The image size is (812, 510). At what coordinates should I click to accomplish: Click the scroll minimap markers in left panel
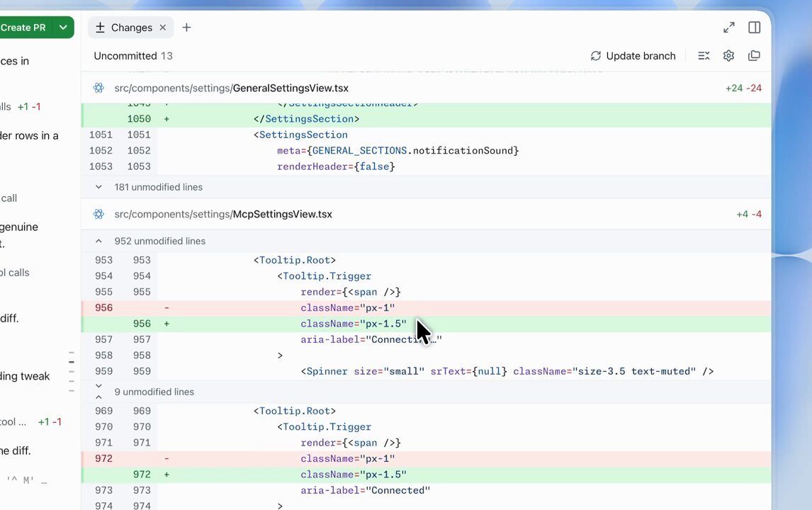72,372
